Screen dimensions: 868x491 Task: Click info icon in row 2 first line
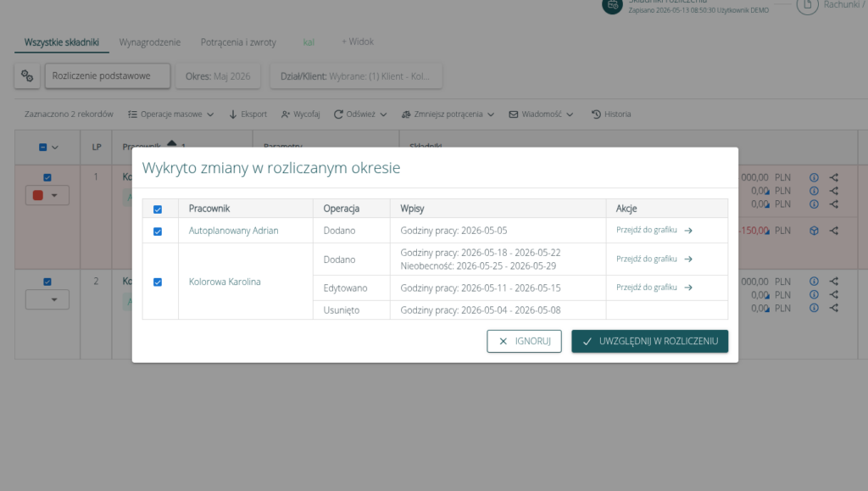[814, 282]
